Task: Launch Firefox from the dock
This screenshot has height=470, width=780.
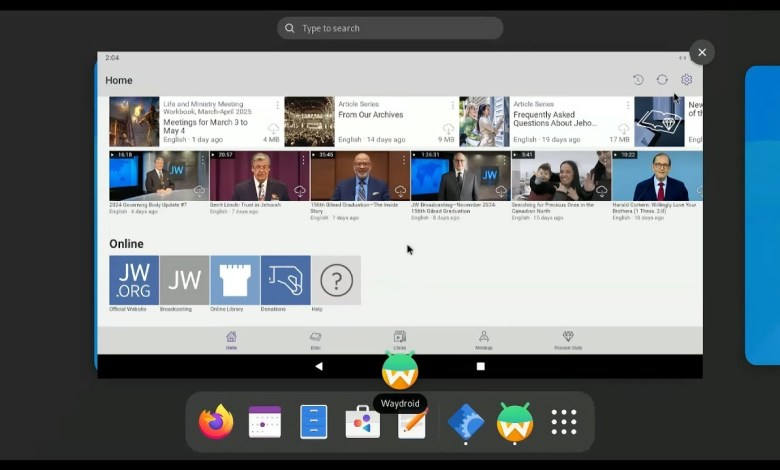Action: click(x=215, y=422)
